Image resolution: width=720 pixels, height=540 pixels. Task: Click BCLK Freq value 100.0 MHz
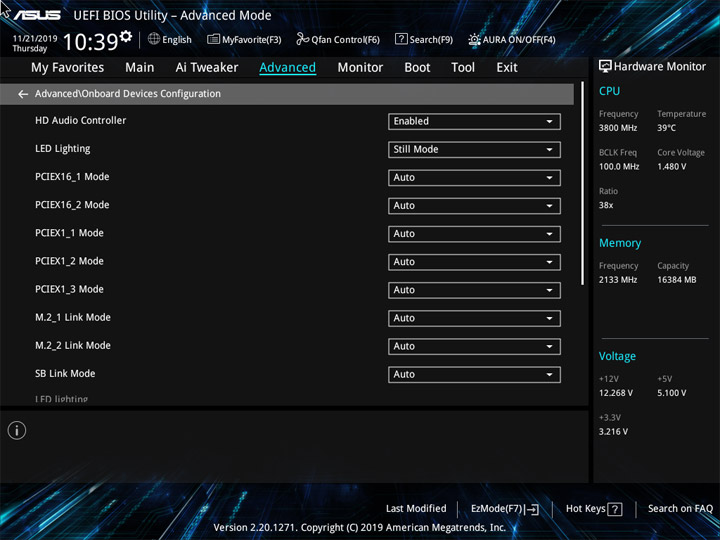pos(619,166)
